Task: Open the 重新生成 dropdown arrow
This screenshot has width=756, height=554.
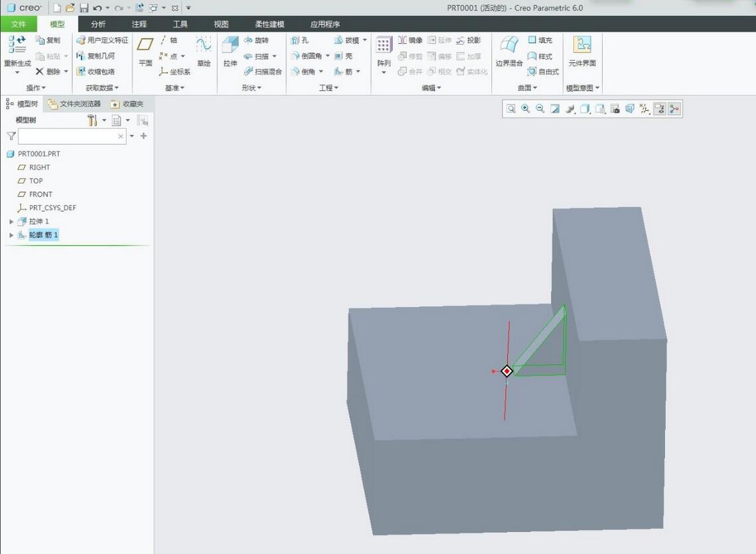Action: 17,72
